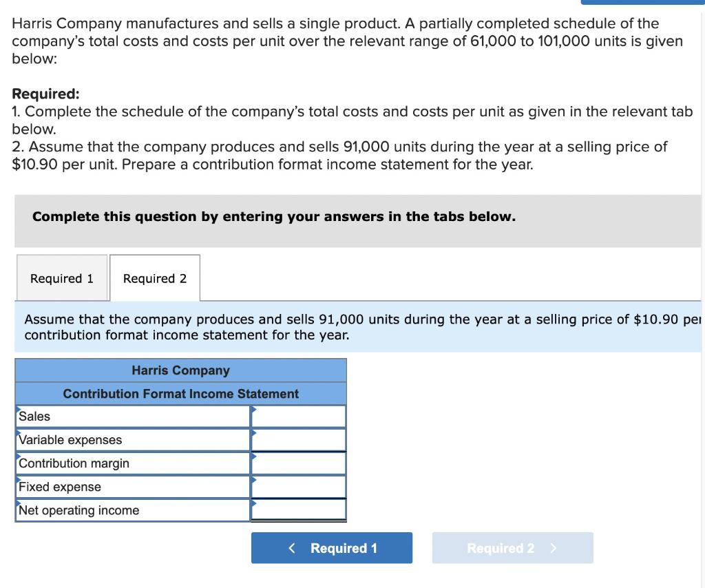Click the blue bar at top right
This screenshot has height=588, width=705.
(x=644, y=2)
